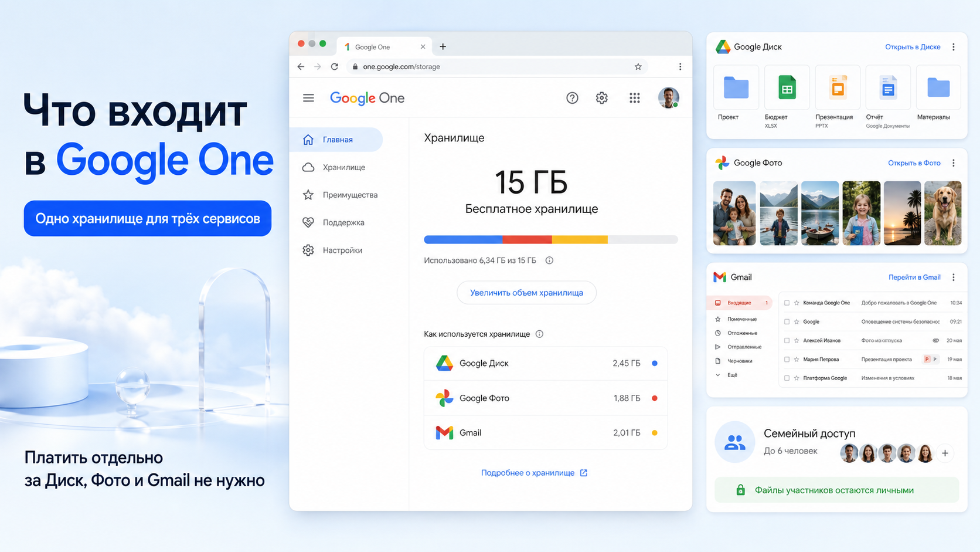Reload the page with the refresh icon
Screen dimensions: 980x552
click(x=335, y=67)
